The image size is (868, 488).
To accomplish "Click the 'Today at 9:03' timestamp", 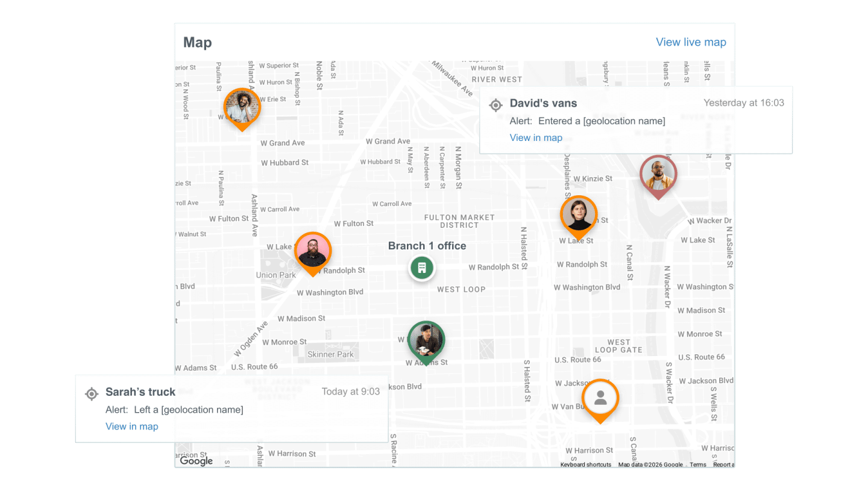I will pos(351,392).
